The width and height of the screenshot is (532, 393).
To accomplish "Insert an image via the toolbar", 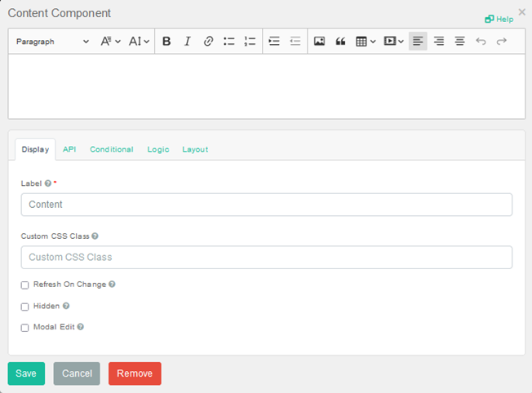I will click(x=319, y=42).
